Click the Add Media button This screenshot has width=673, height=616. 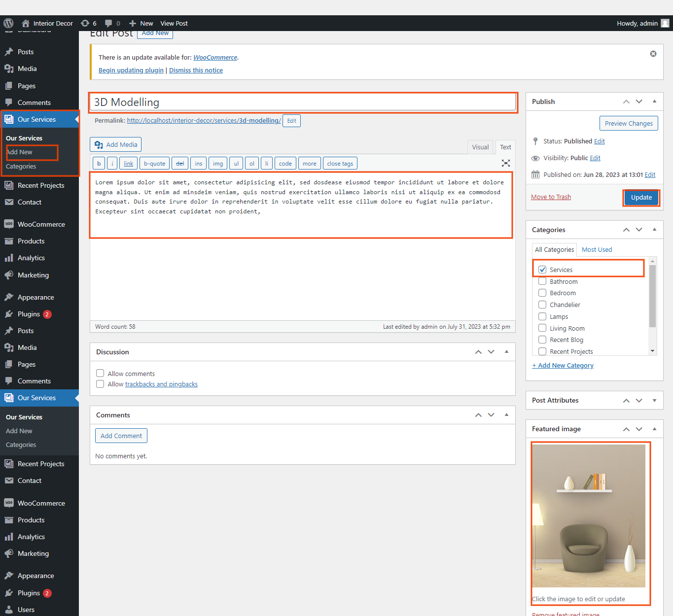point(116,144)
